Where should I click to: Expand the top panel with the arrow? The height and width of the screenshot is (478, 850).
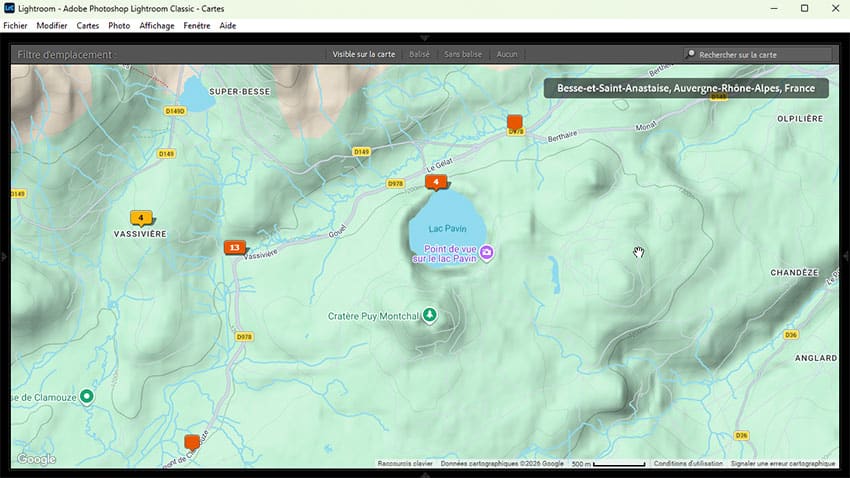click(425, 38)
